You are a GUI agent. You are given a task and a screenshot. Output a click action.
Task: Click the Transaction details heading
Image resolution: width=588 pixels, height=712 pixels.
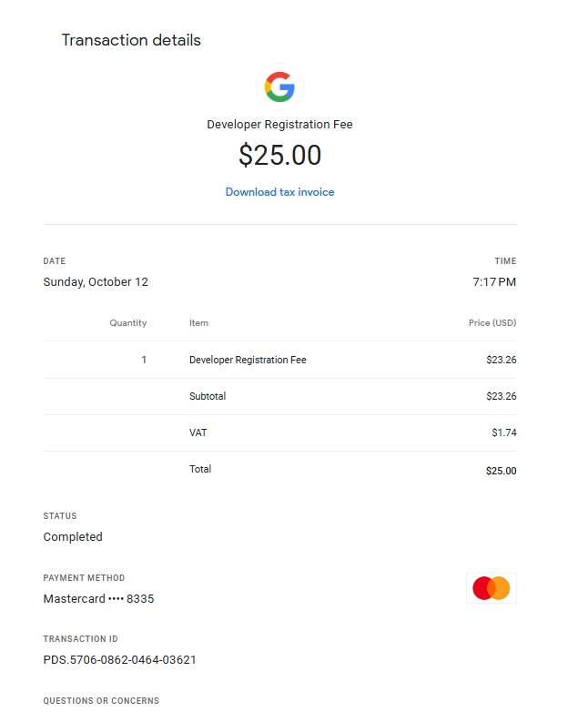point(131,40)
